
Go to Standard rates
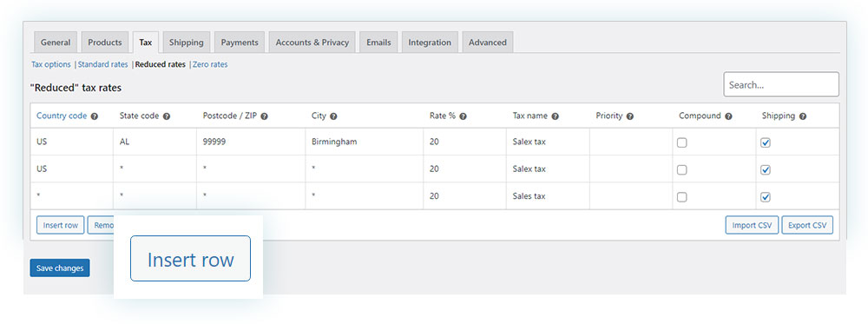pyautogui.click(x=103, y=64)
